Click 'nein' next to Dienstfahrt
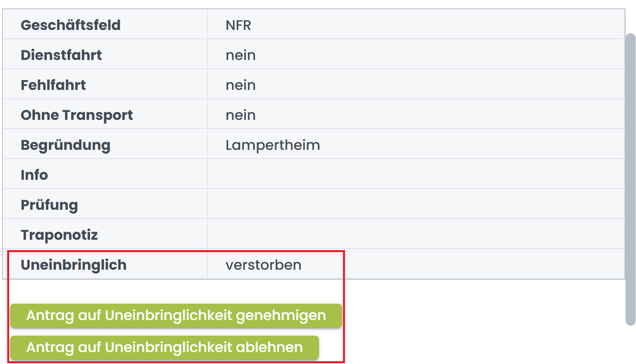Image resolution: width=636 pixels, height=364 pixels. [240, 55]
